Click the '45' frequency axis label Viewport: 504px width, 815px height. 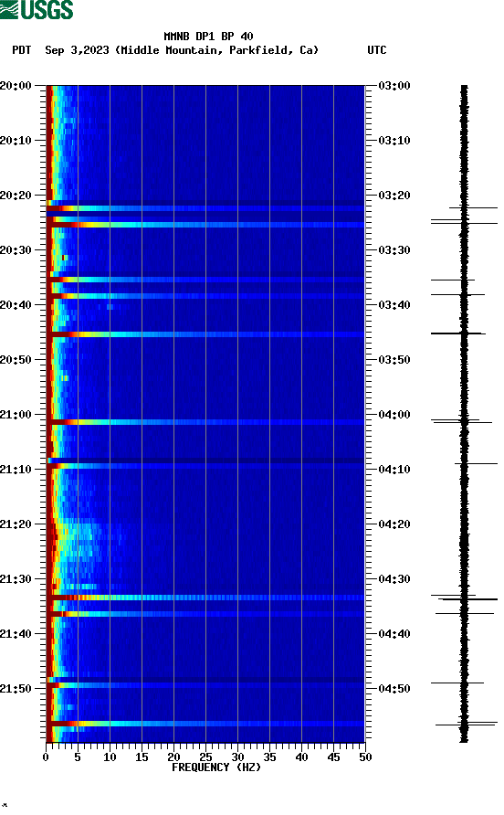tap(333, 757)
